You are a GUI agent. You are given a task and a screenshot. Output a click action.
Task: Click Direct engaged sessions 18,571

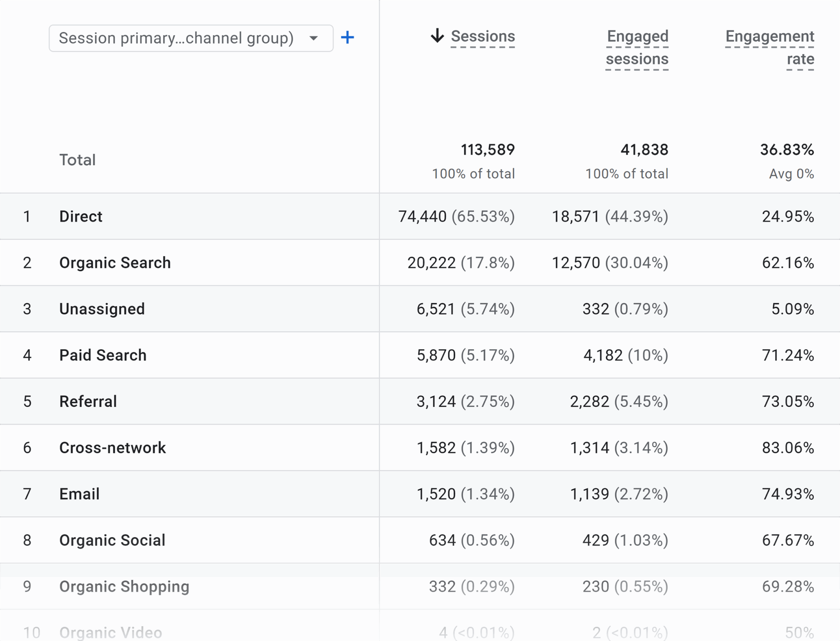pyautogui.click(x=576, y=216)
